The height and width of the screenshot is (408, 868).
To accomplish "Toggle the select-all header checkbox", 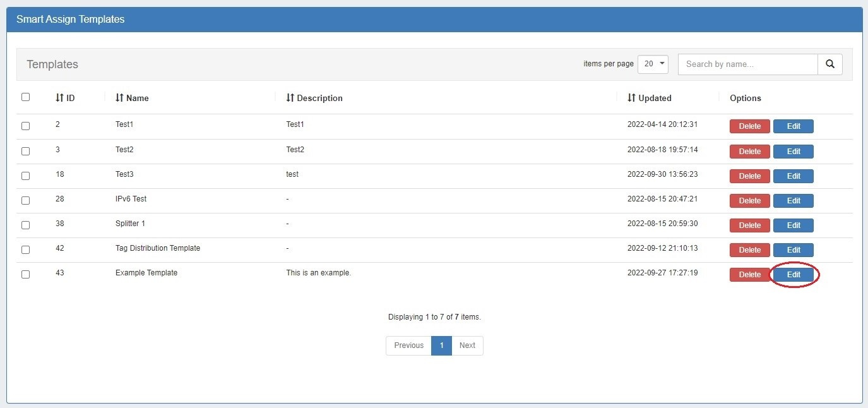I will [x=25, y=97].
